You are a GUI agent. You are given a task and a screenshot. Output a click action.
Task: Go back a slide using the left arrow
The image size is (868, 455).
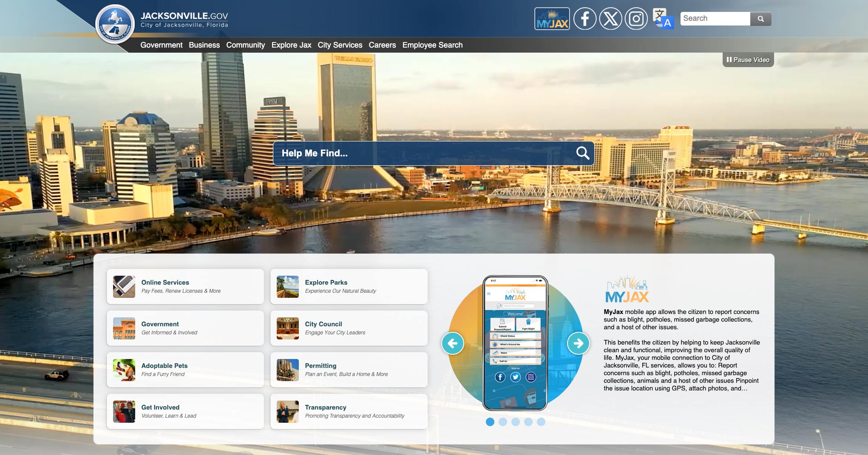(x=454, y=343)
